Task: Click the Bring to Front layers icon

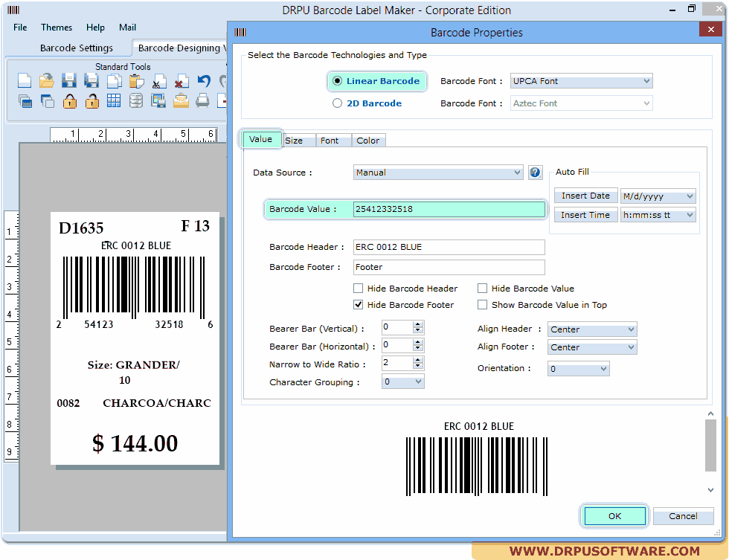Action: point(25,101)
